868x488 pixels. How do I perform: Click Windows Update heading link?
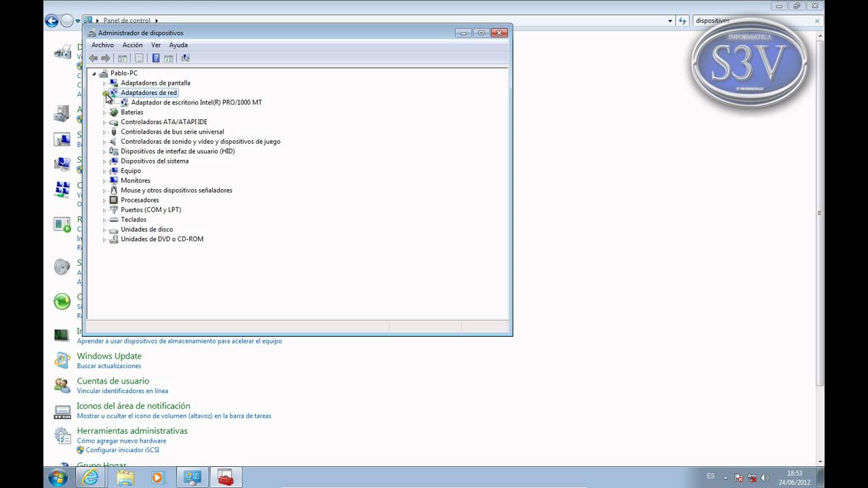pyautogui.click(x=109, y=356)
